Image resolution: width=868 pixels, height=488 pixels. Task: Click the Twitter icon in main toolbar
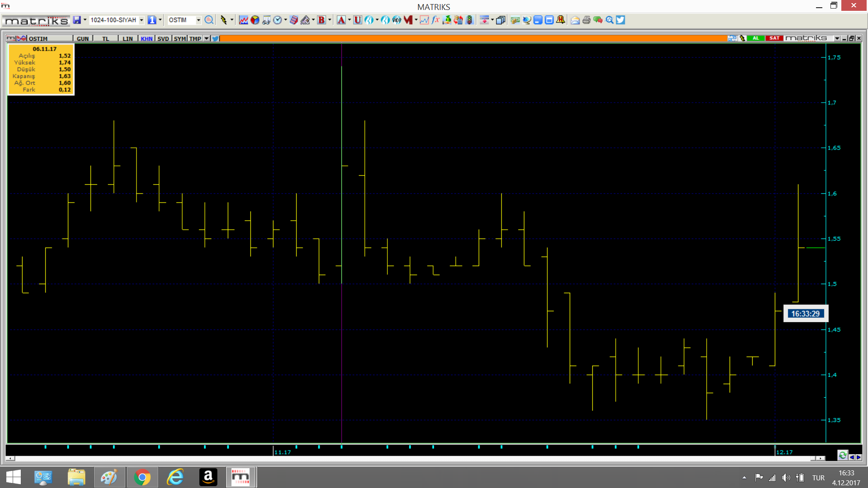click(621, 20)
